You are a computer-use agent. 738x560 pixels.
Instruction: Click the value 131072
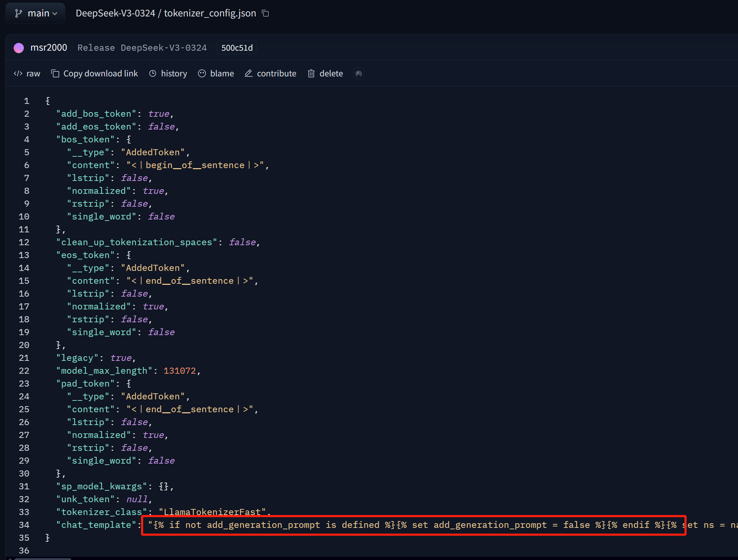tap(180, 371)
